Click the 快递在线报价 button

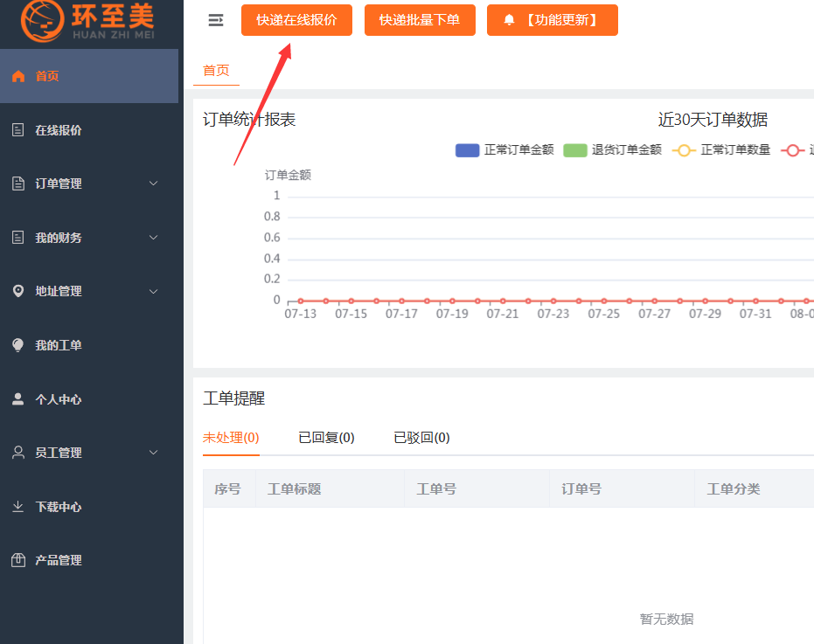pos(296,20)
